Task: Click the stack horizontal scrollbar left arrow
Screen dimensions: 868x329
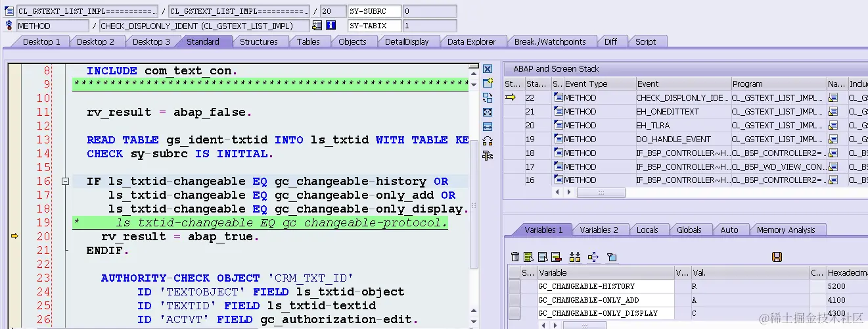Action: pyautogui.click(x=559, y=192)
